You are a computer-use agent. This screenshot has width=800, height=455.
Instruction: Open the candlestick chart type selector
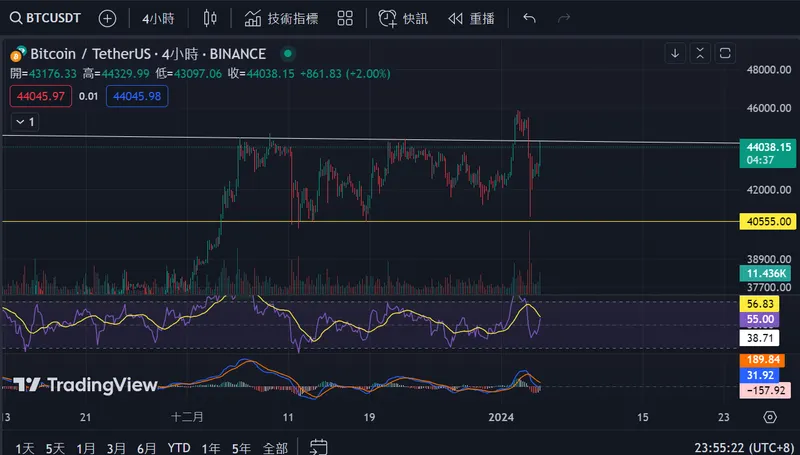209,18
